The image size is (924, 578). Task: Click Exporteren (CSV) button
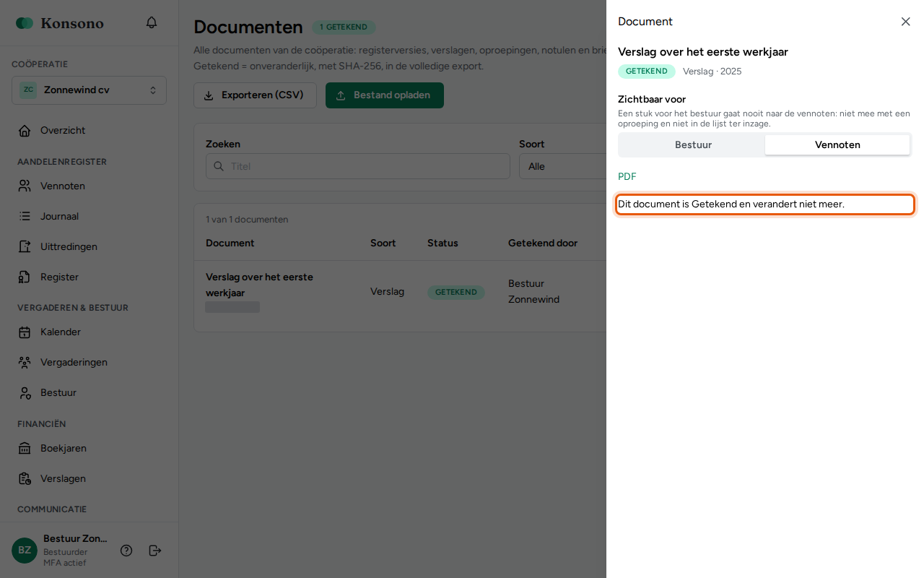click(255, 95)
